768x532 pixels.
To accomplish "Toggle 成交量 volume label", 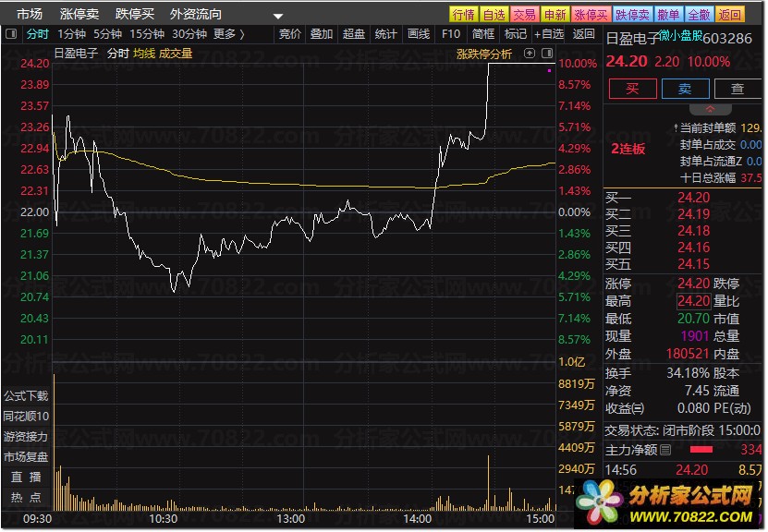I will pos(176,54).
